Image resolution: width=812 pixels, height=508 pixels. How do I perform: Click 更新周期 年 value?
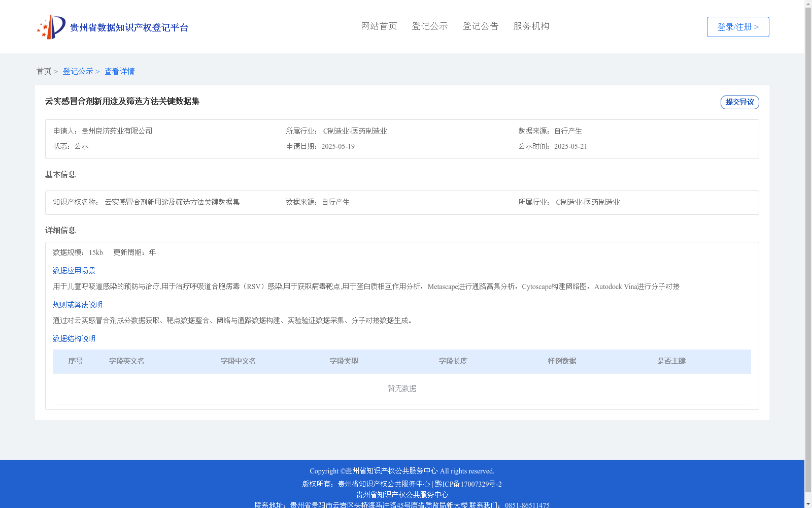pyautogui.click(x=152, y=252)
